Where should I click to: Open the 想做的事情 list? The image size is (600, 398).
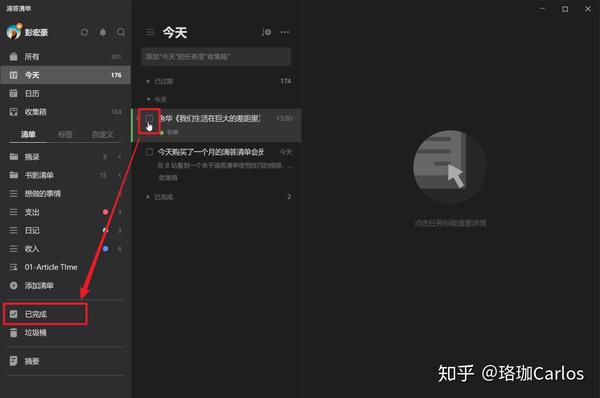(65, 193)
